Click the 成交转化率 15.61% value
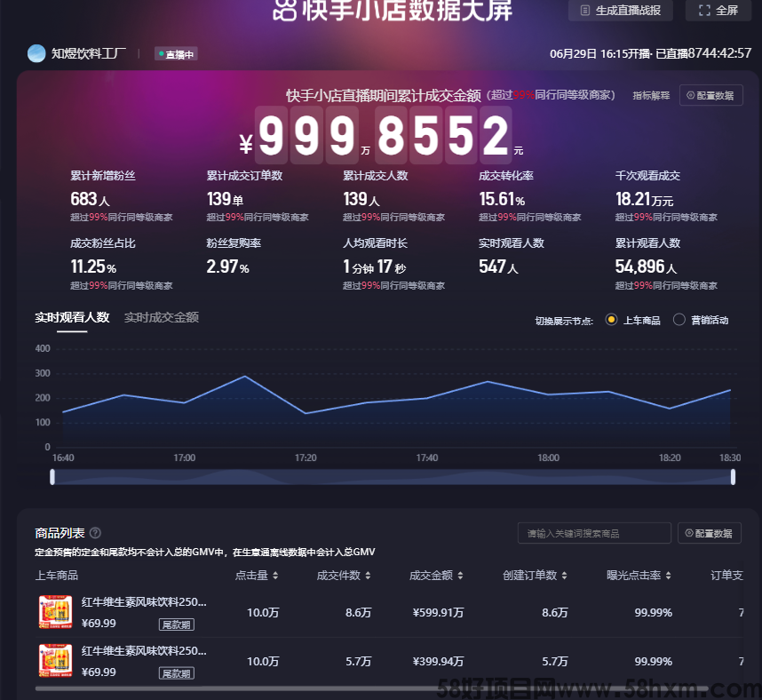This screenshot has height=700, width=762. click(x=502, y=199)
